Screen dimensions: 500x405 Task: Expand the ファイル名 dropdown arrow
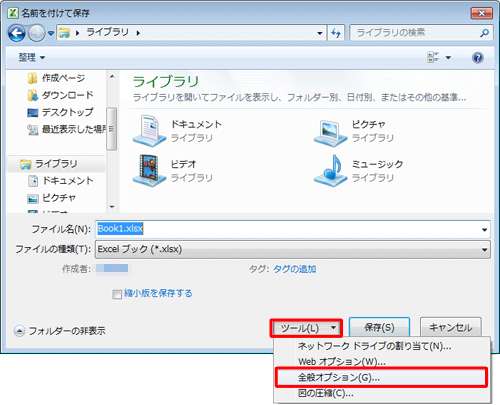point(484,229)
